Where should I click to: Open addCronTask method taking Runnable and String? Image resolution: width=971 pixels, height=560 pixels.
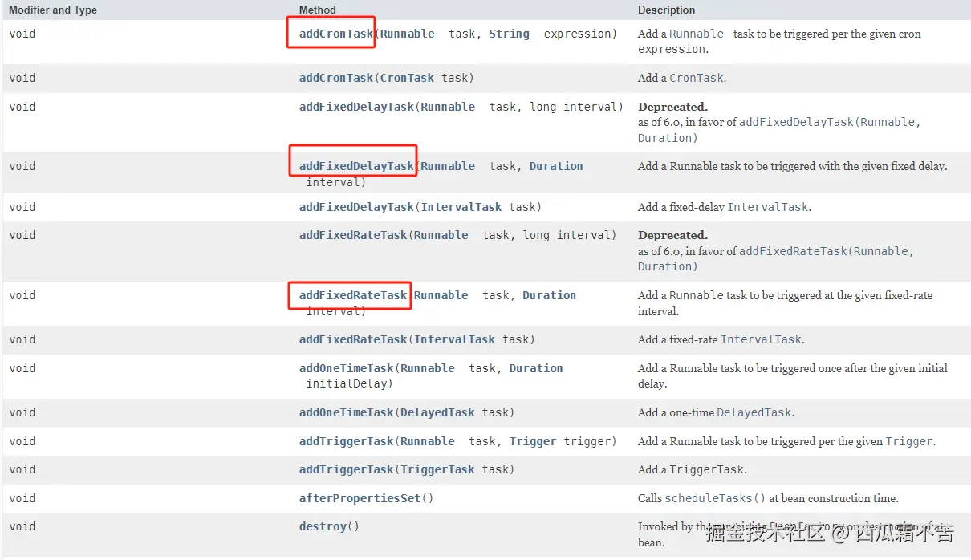pos(336,34)
